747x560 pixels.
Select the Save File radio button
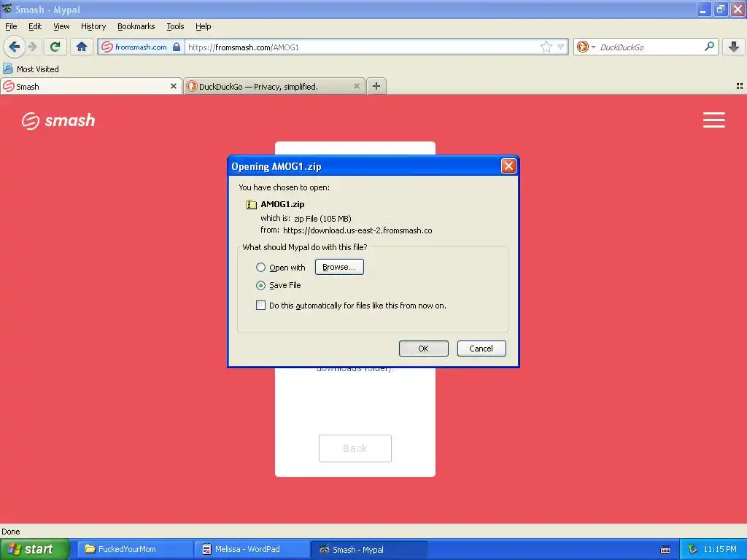(x=260, y=285)
